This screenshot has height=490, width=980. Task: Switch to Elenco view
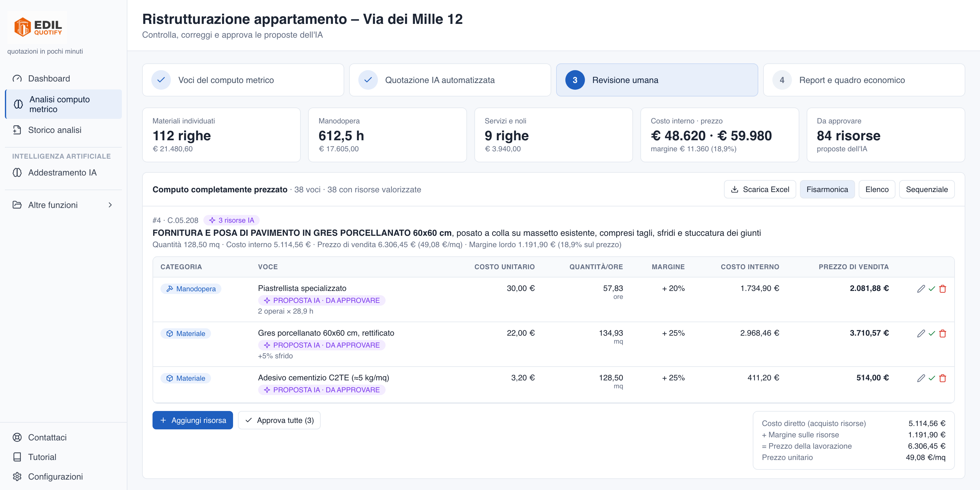tap(877, 190)
